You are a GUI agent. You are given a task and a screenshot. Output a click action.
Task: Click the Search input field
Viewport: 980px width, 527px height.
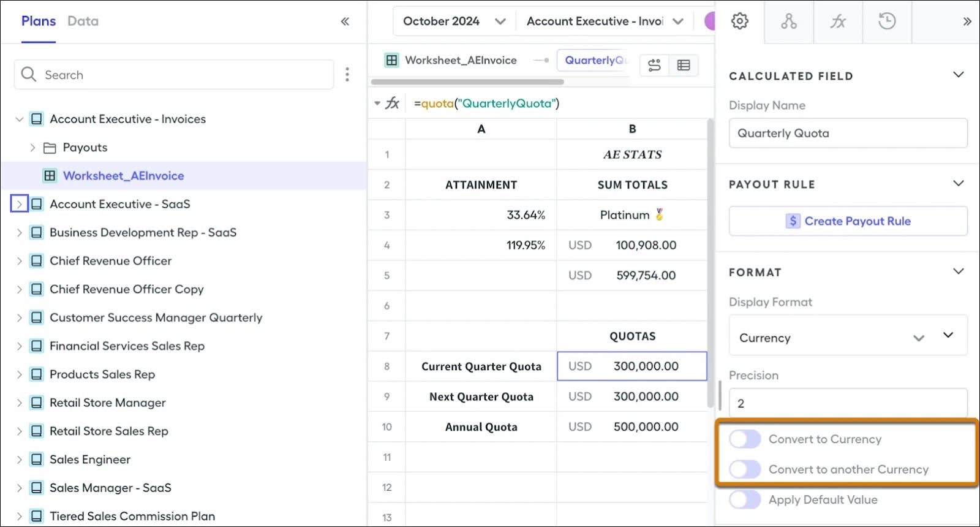coord(174,75)
